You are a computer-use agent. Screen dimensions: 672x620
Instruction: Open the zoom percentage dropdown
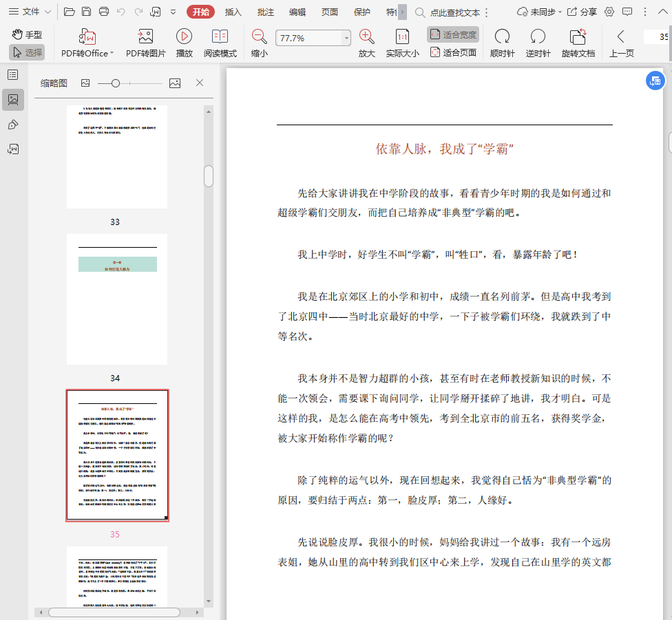point(346,39)
